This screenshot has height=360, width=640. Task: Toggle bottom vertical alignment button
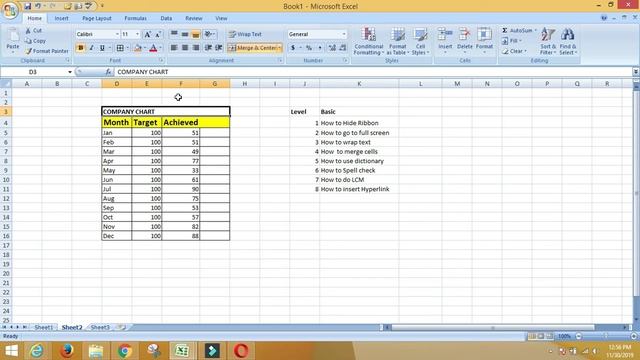[x=196, y=34]
